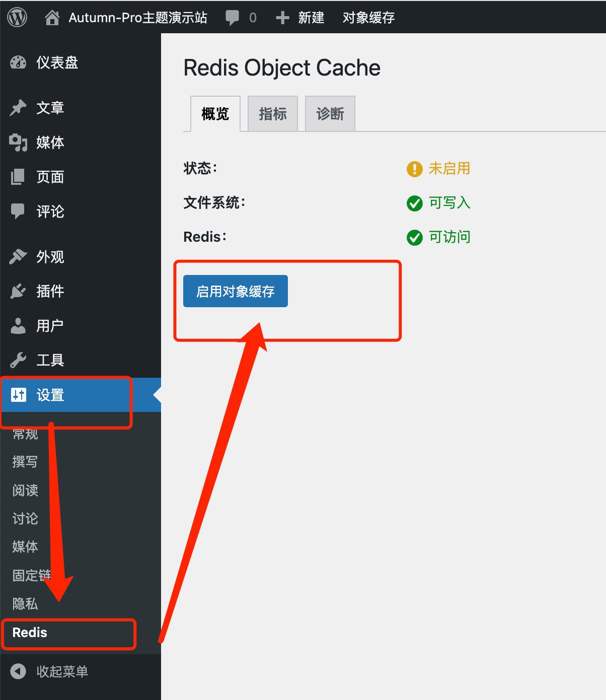Image resolution: width=606 pixels, height=700 pixels.
Task: Click the Autumn-Pro主题演示站 site name link
Action: point(137,18)
